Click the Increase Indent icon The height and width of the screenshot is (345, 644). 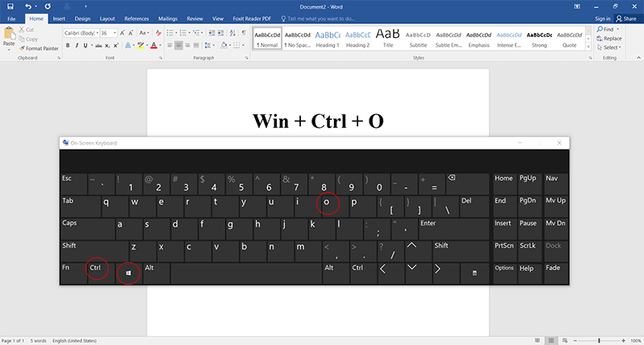[221, 33]
